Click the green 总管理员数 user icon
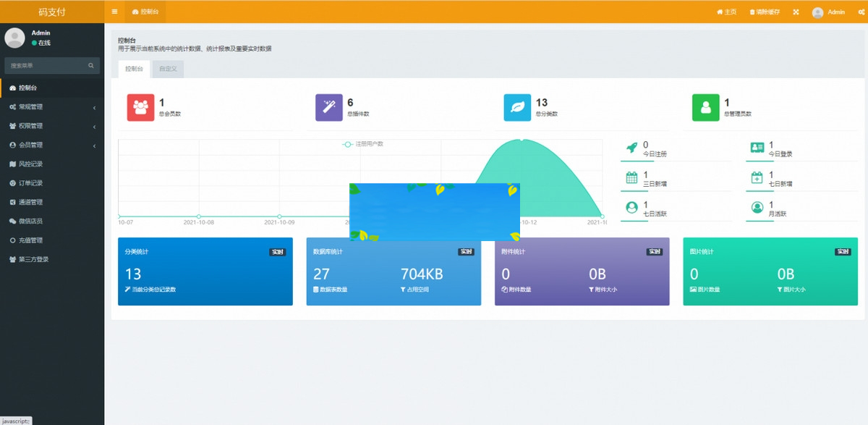The width and height of the screenshot is (868, 425). click(706, 107)
